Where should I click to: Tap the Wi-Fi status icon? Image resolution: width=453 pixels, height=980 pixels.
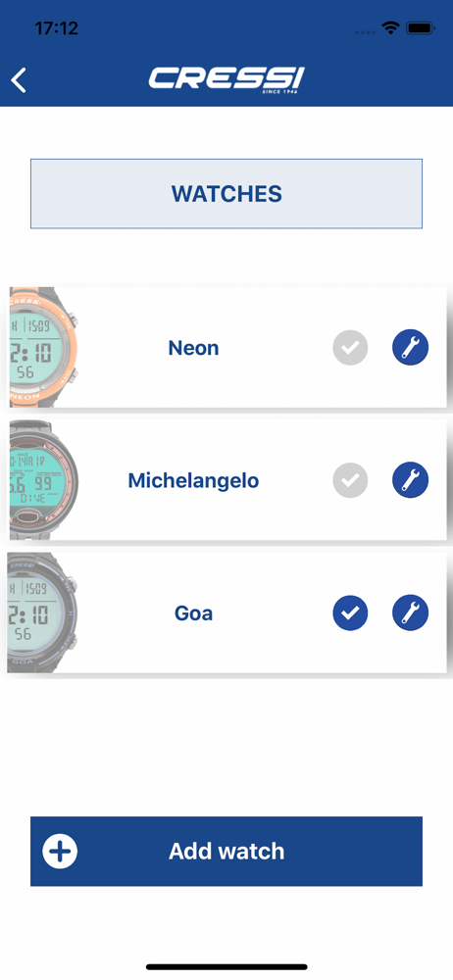pyautogui.click(x=391, y=28)
